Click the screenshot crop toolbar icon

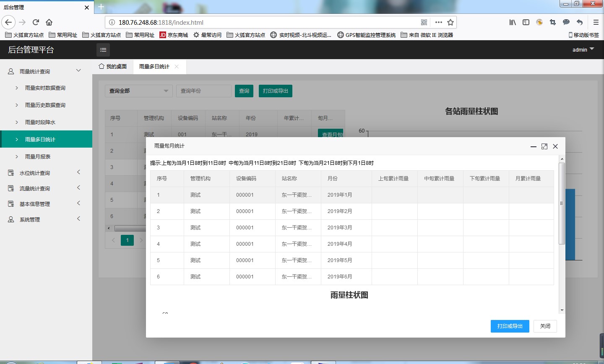pyautogui.click(x=553, y=22)
